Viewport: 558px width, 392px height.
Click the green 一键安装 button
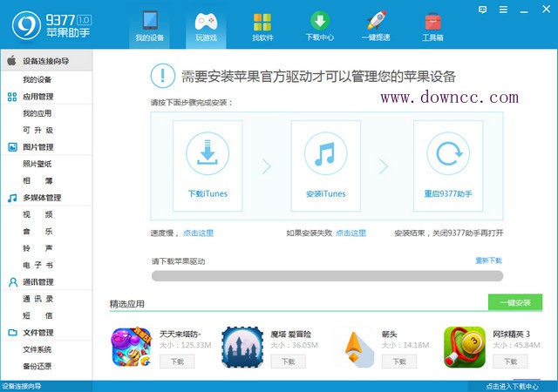[515, 302]
